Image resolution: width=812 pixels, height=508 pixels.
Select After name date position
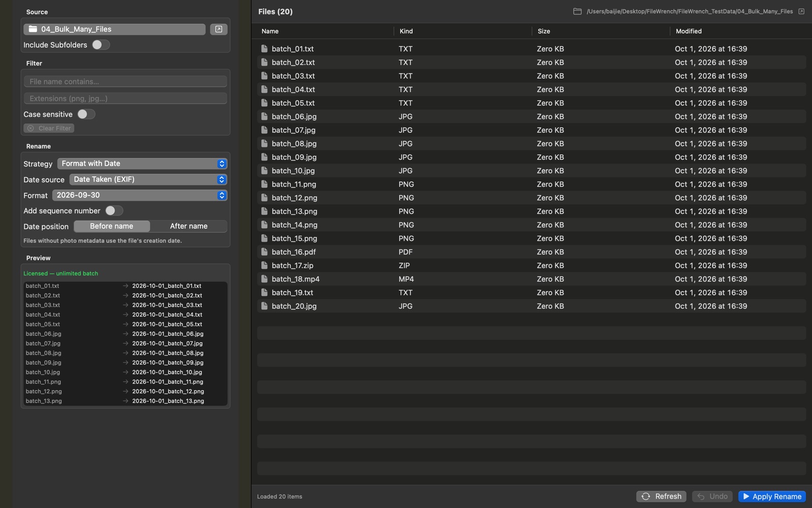[x=189, y=226]
